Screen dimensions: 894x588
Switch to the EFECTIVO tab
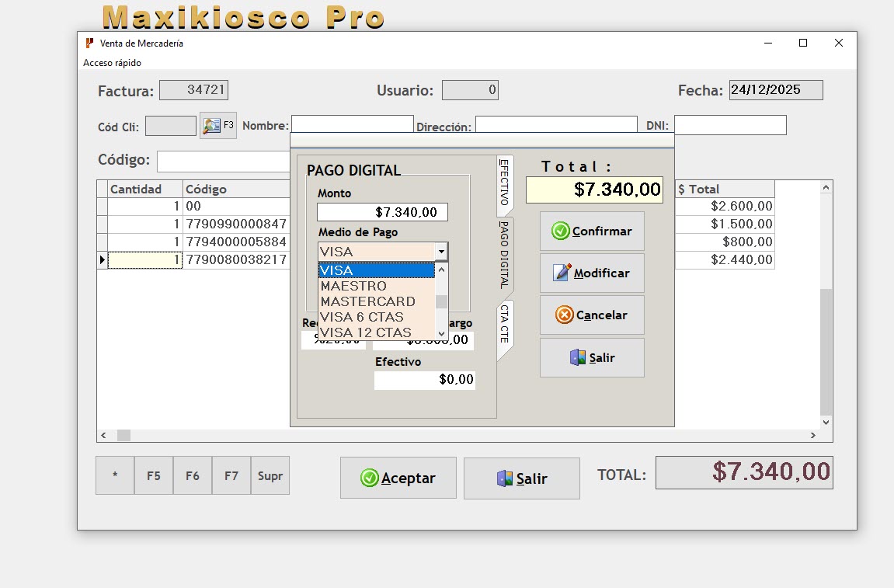(x=503, y=184)
